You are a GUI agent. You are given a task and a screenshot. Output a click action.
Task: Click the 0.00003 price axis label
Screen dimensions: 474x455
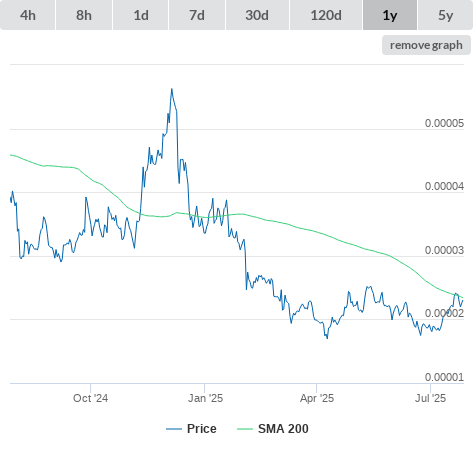tap(444, 250)
